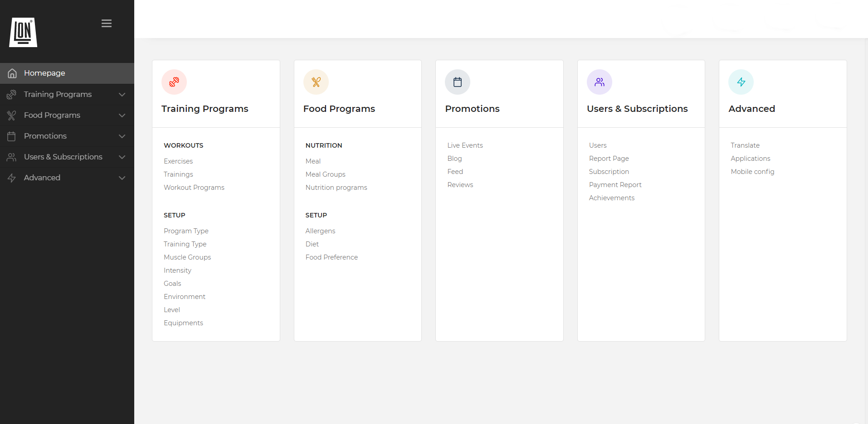Expand the Users & Subscriptions sidebar chevron
The height and width of the screenshot is (424, 868).
tap(122, 157)
